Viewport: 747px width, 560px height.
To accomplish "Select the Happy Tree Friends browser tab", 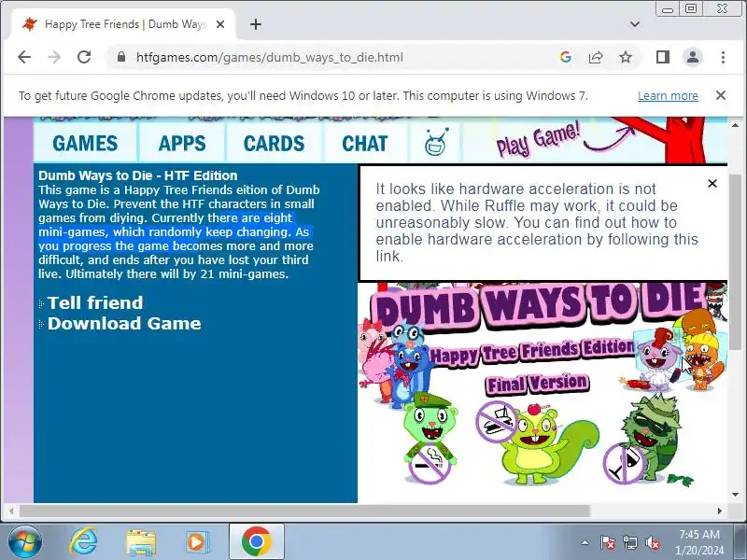I will (123, 24).
